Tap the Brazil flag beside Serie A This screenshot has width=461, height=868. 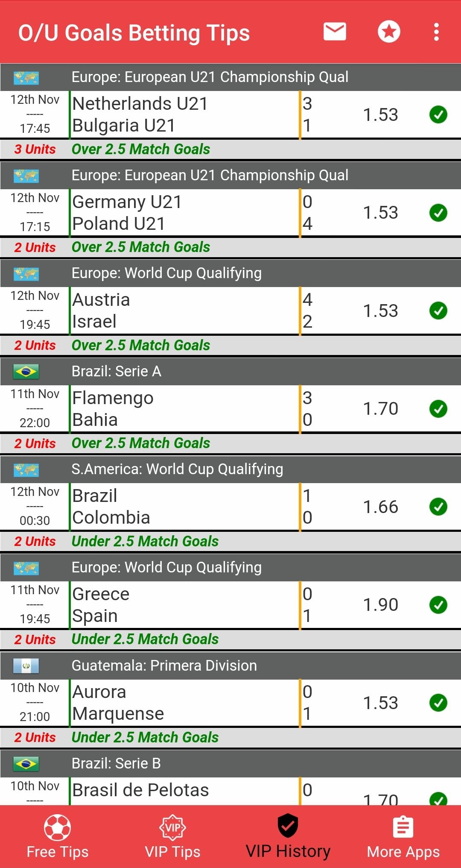(26, 372)
